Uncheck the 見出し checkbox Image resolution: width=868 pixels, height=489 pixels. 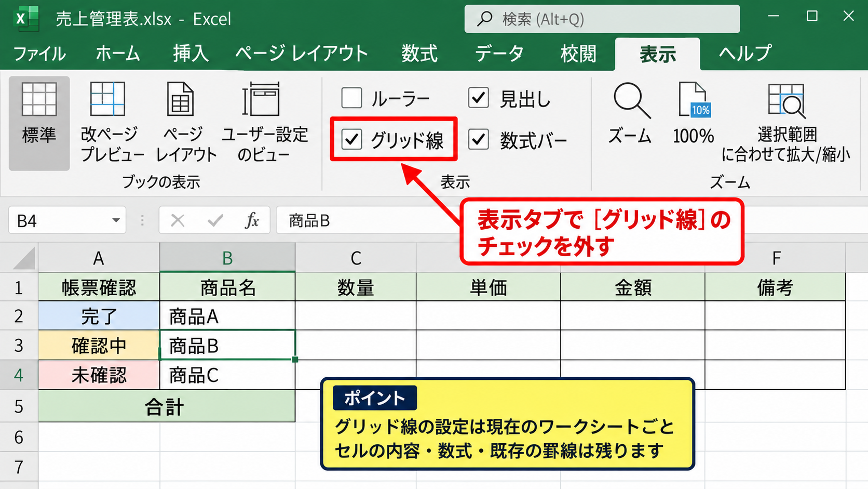[479, 98]
